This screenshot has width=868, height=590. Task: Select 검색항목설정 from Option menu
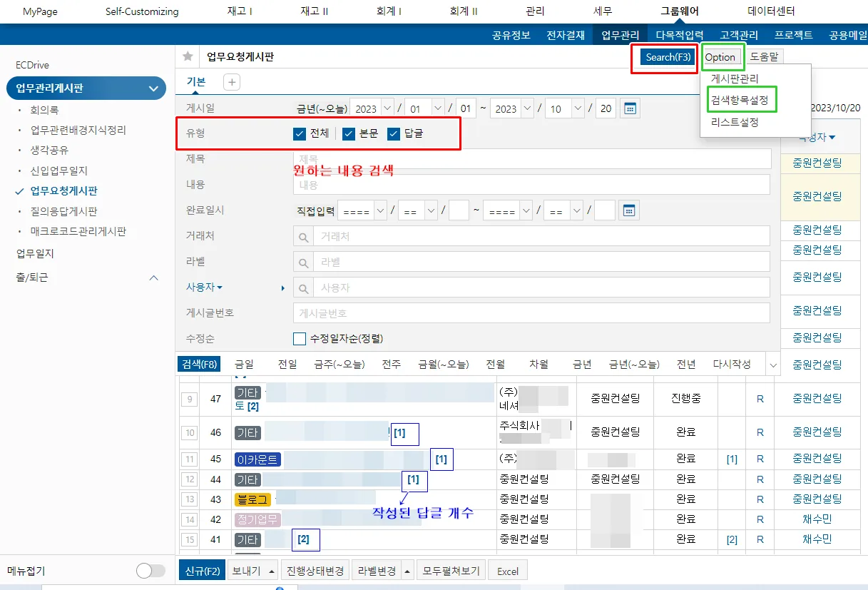(x=740, y=101)
